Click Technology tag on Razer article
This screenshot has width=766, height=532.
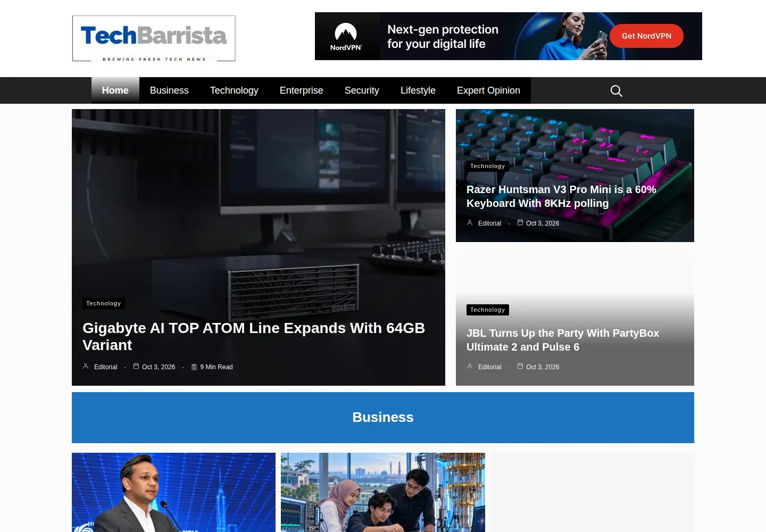coord(488,166)
